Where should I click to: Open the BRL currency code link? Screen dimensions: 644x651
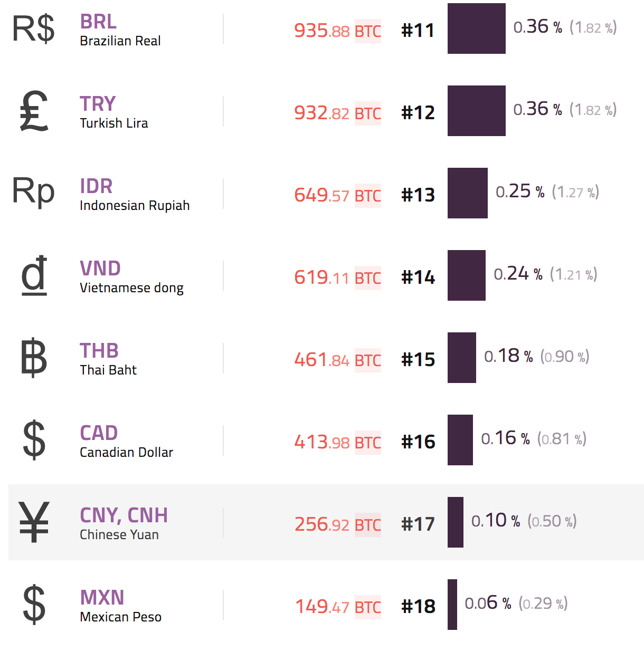click(98, 22)
